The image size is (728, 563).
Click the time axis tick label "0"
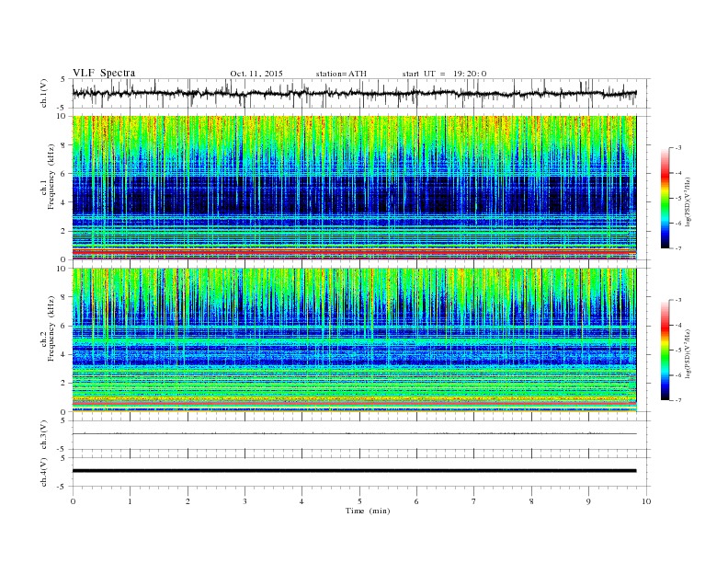[73, 501]
